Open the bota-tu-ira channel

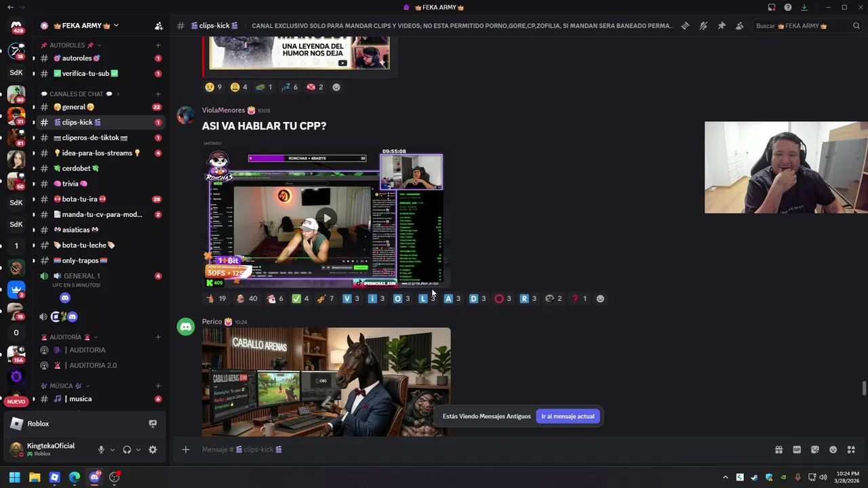(100, 199)
